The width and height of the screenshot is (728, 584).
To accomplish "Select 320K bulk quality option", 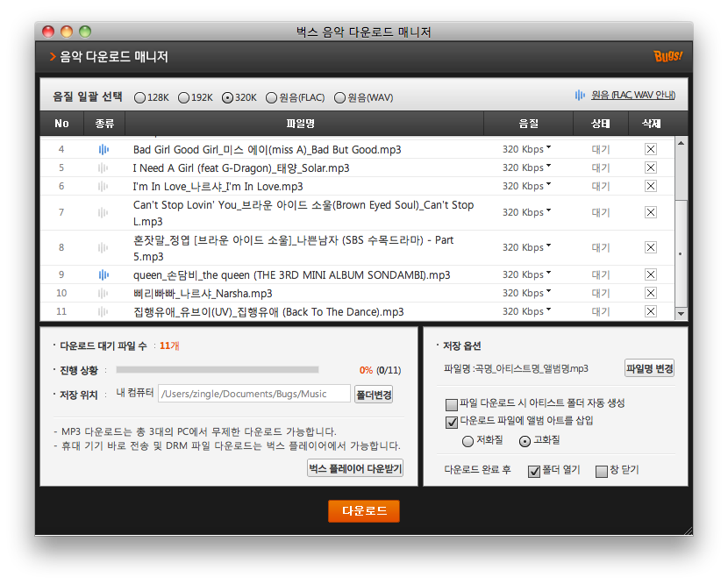I will [x=227, y=98].
